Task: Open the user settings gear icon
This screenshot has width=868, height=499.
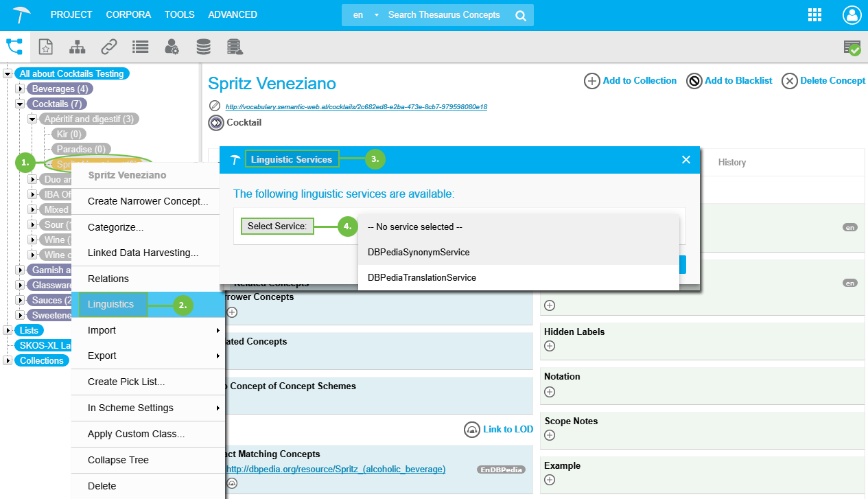Action: [172, 47]
